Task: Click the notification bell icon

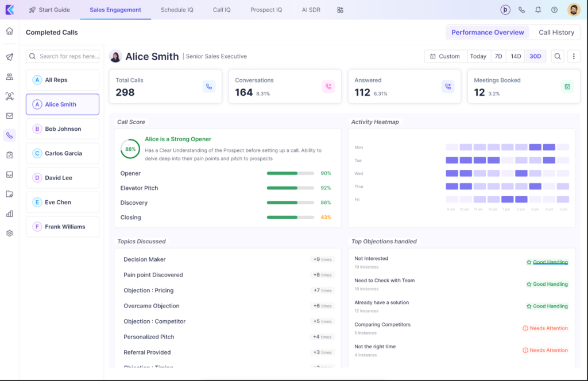Action: [538, 10]
